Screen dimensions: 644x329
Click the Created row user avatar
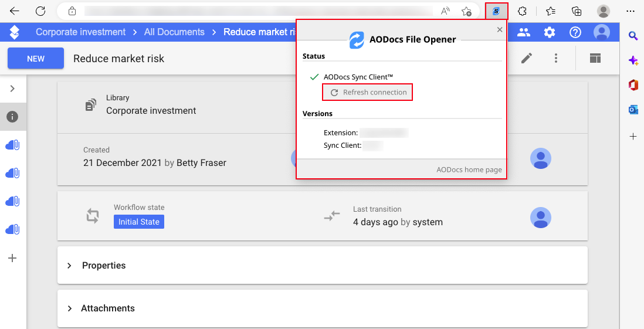tap(541, 158)
